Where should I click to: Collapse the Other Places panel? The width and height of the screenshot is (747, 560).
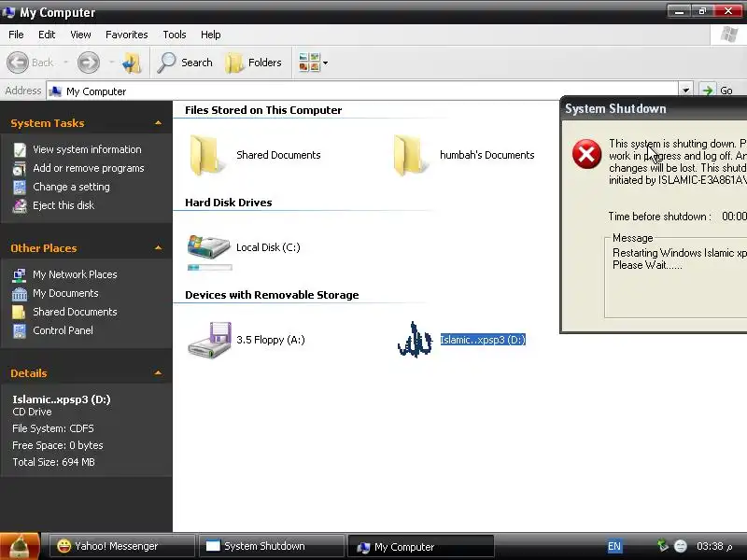(x=158, y=247)
